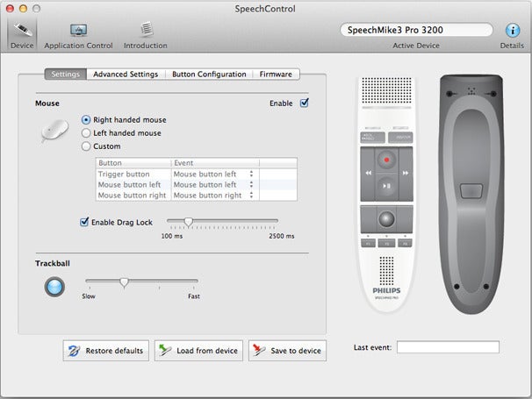The width and height of the screenshot is (532, 399).
Task: Open the Button Configuration tab
Action: point(209,74)
